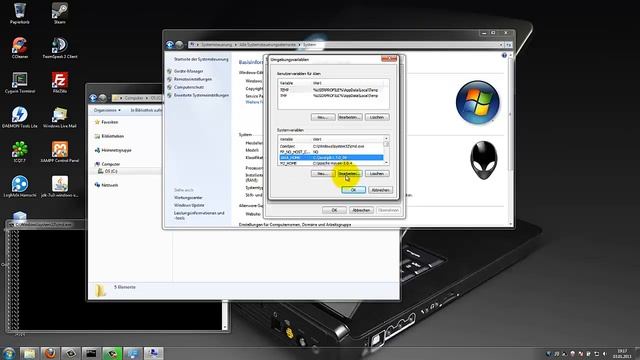Open Remoteeinstellungen in System sidebar

tap(193, 79)
